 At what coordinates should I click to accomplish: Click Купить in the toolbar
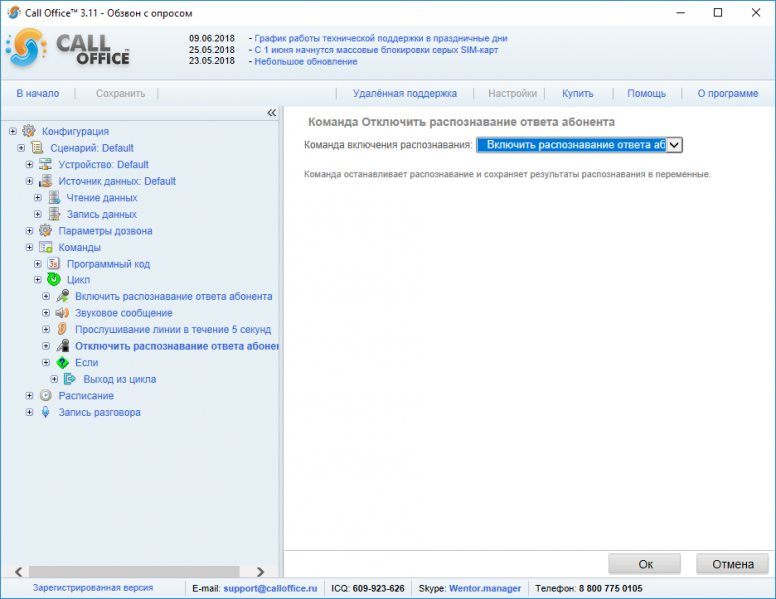(578, 94)
